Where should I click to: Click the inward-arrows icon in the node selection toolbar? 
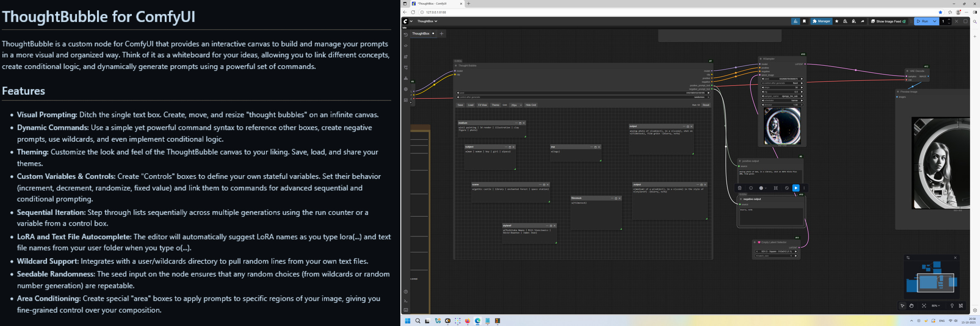(x=775, y=188)
